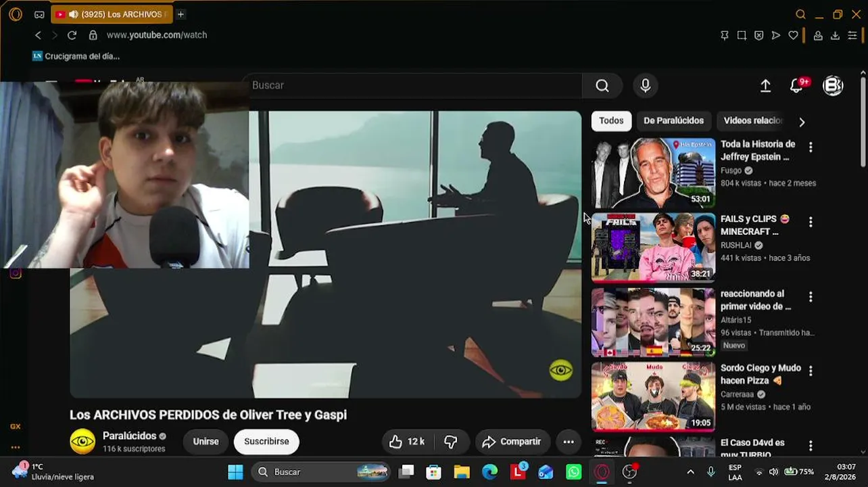Open options for Sordo Ciego y Mudo video
The width and height of the screenshot is (868, 487).
pyautogui.click(x=811, y=371)
